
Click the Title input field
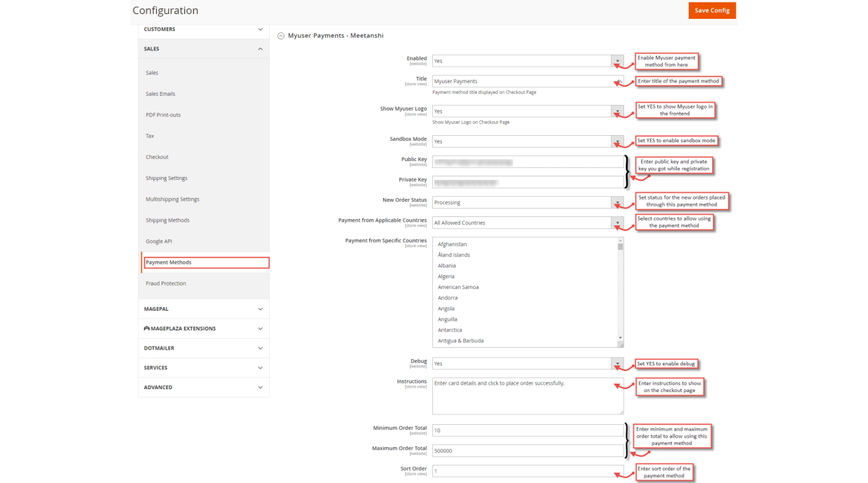(528, 81)
